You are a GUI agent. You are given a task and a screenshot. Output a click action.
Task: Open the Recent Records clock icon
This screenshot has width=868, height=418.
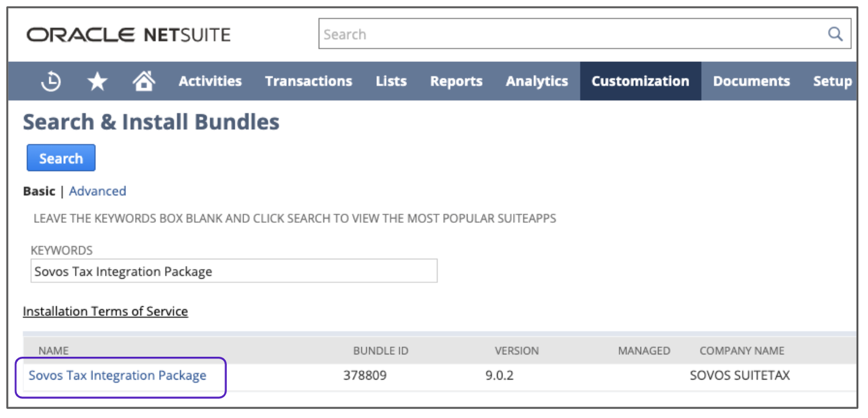[x=51, y=82]
